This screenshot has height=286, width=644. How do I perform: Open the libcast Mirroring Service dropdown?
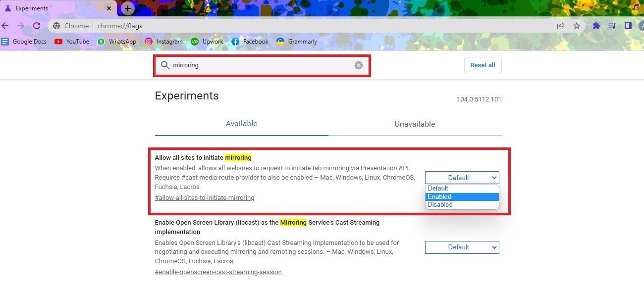click(461, 247)
